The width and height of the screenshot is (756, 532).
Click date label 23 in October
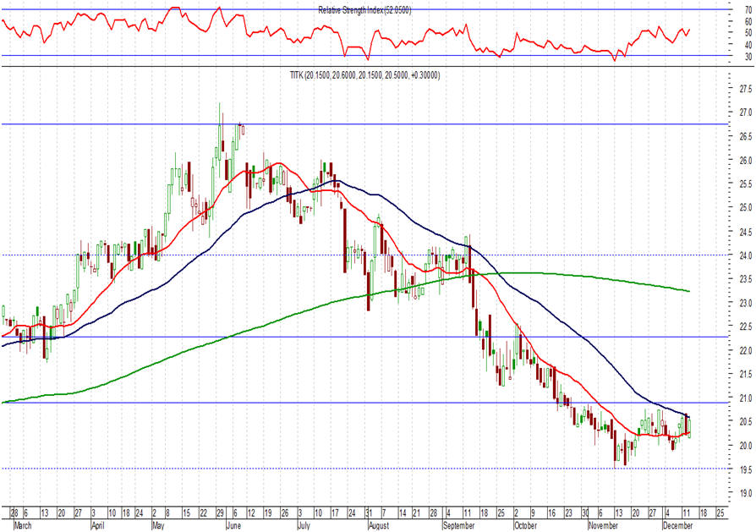click(x=568, y=513)
